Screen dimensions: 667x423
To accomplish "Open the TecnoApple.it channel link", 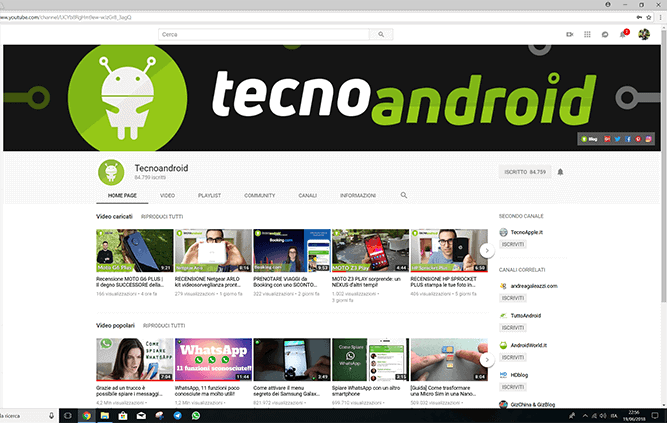I will click(527, 232).
